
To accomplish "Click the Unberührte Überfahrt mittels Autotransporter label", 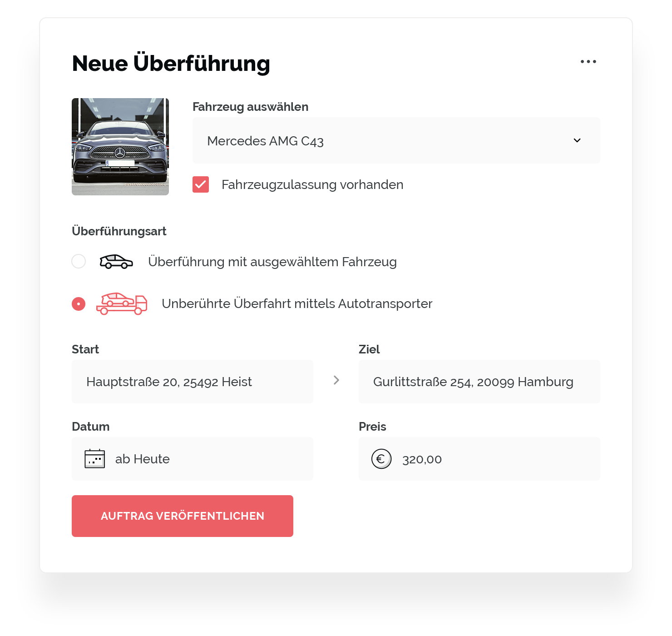I will click(x=297, y=303).
